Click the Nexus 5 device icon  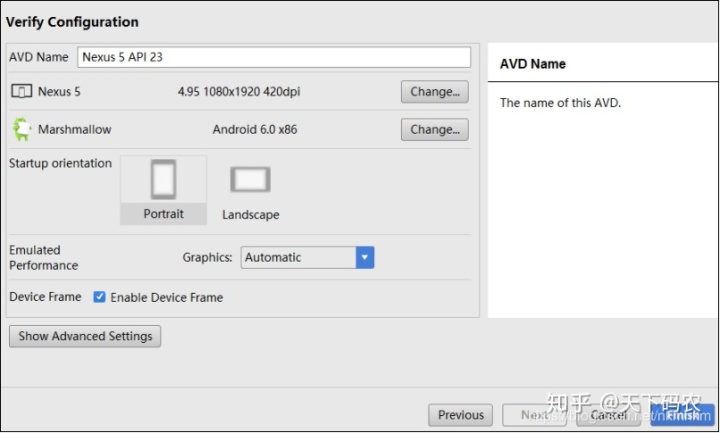click(x=21, y=91)
